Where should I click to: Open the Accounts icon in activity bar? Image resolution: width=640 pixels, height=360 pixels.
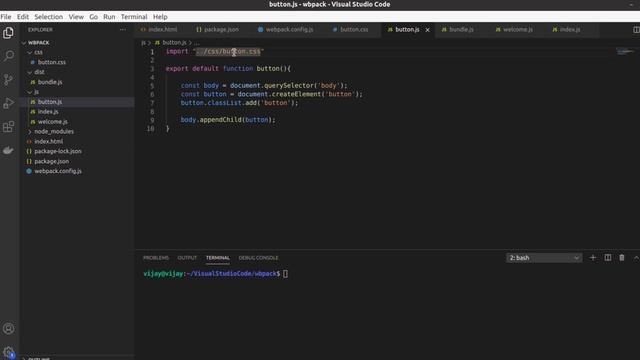[8, 329]
